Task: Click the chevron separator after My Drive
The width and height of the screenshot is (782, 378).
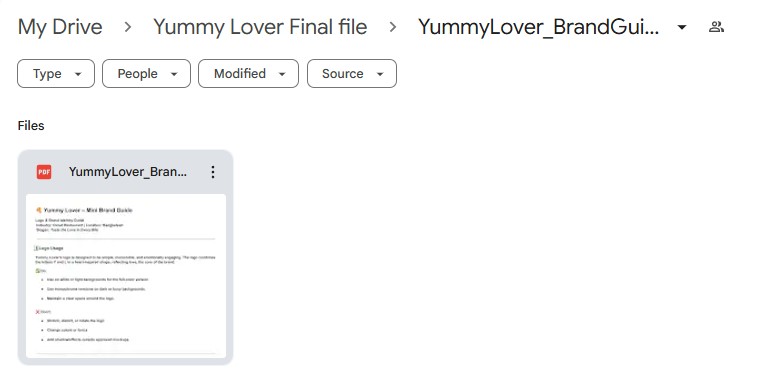Action: [128, 27]
